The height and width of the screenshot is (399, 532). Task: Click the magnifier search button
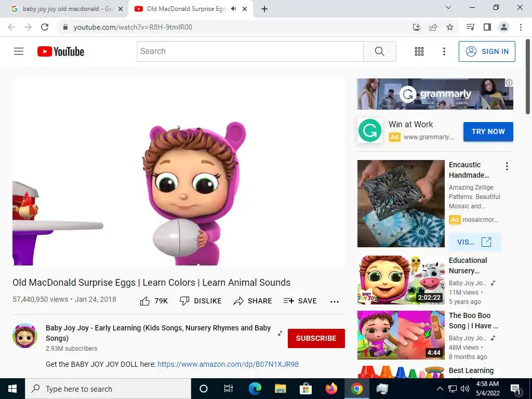click(x=380, y=51)
